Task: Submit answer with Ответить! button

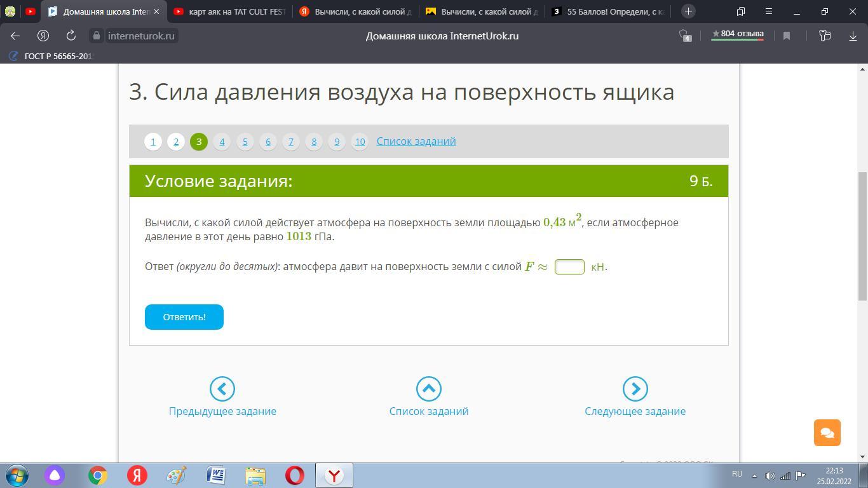Action: 184,317
